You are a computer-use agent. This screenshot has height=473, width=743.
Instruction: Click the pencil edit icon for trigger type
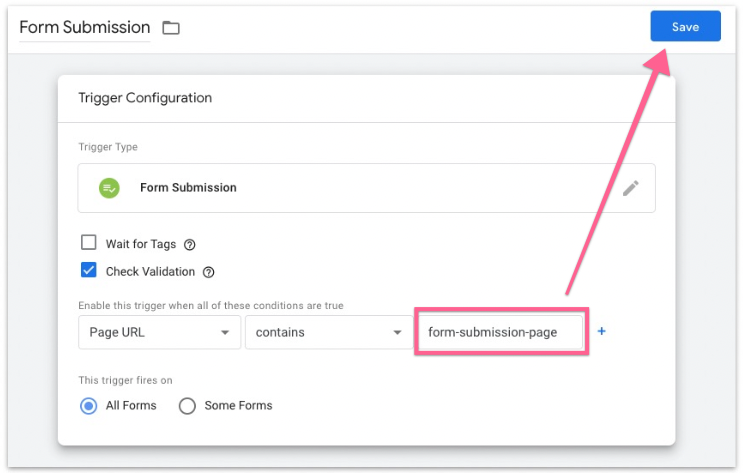click(630, 188)
